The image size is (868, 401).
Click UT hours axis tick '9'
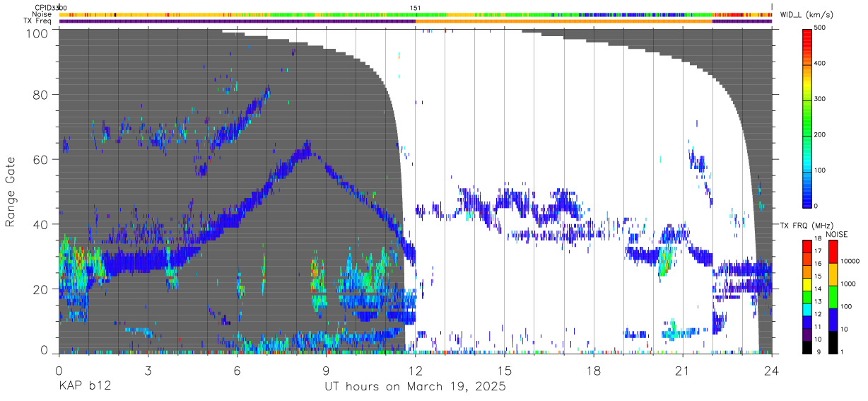[326, 370]
